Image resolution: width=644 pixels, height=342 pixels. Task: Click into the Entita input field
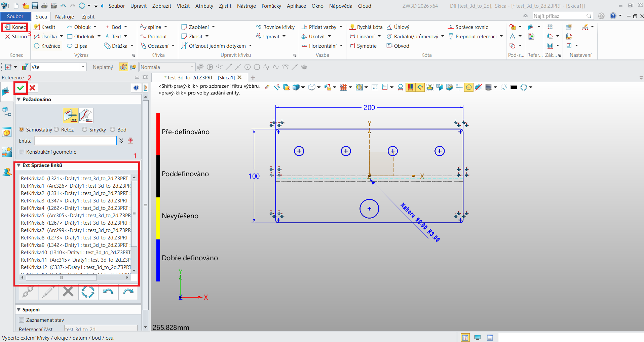click(75, 141)
